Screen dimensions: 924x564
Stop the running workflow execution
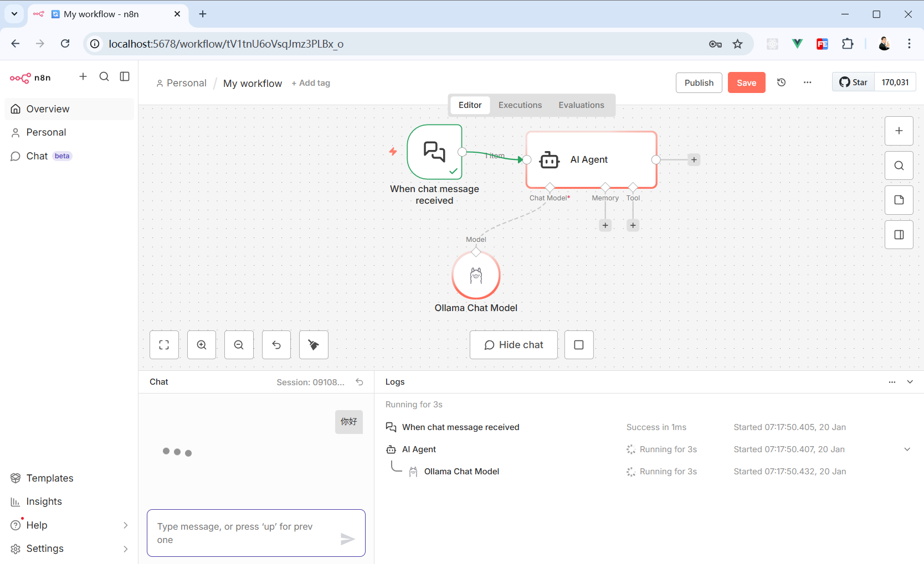click(x=579, y=345)
